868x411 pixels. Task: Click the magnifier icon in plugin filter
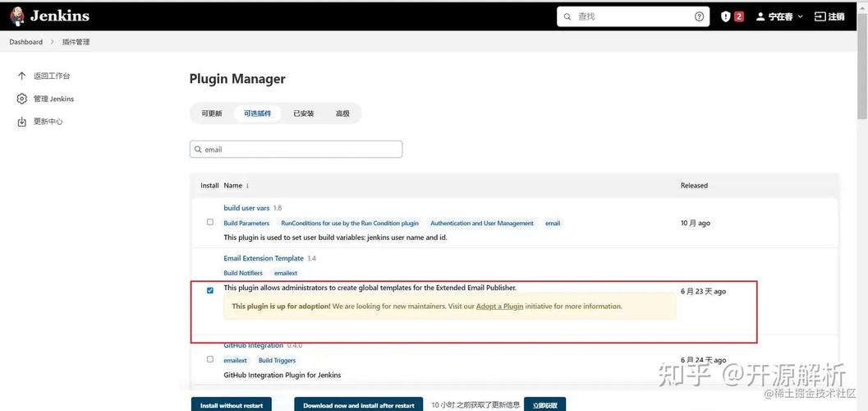click(x=198, y=150)
